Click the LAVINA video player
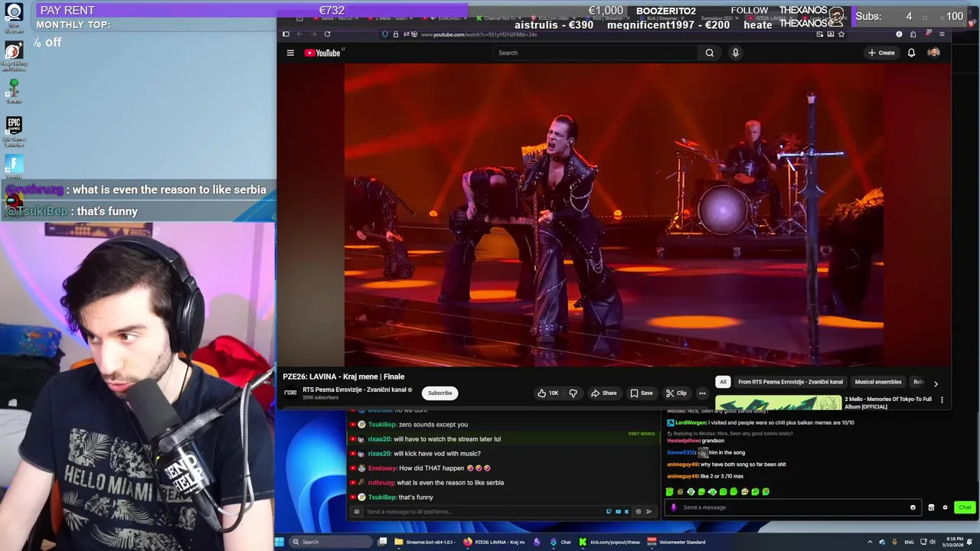Viewport: 980px width, 551px height. click(614, 215)
